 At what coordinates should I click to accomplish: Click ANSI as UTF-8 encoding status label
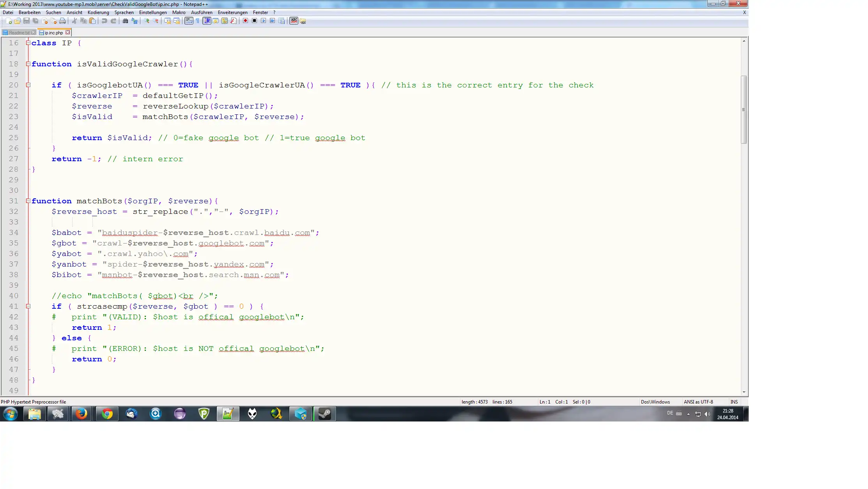click(x=698, y=401)
